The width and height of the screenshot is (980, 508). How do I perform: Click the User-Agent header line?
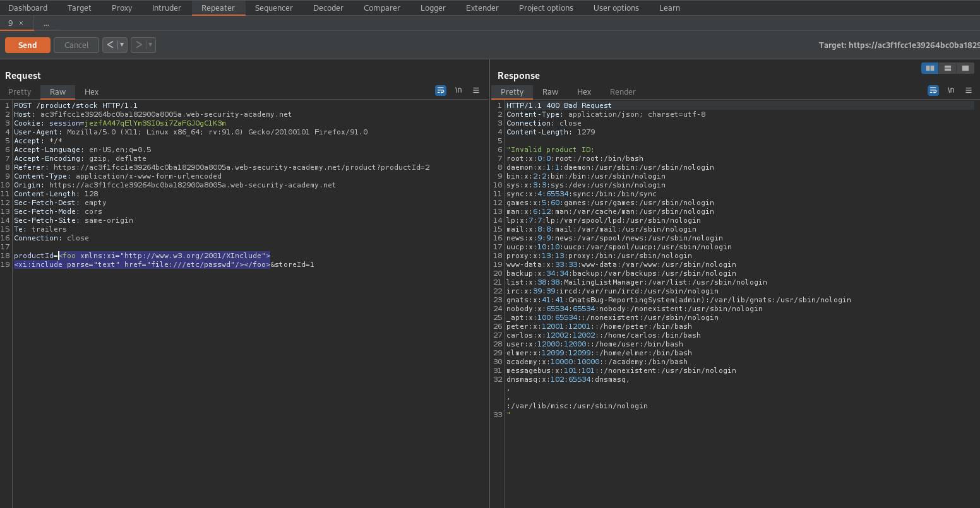pyautogui.click(x=191, y=132)
